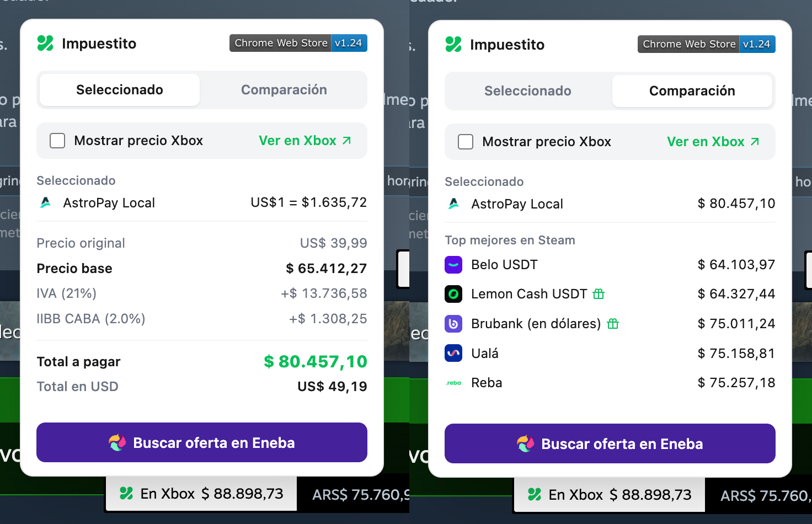Click Top mejores en Steam heading
Viewport: 812px width, 524px height.
click(x=510, y=240)
